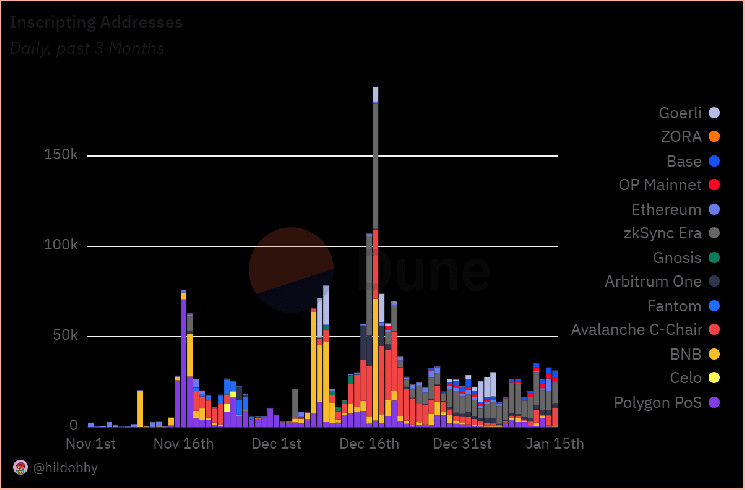Click the 0 y-axis label

73,424
